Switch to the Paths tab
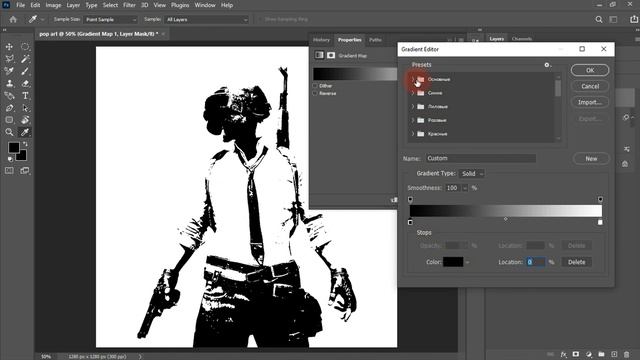Viewport: 640px width, 360px height. tap(375, 40)
